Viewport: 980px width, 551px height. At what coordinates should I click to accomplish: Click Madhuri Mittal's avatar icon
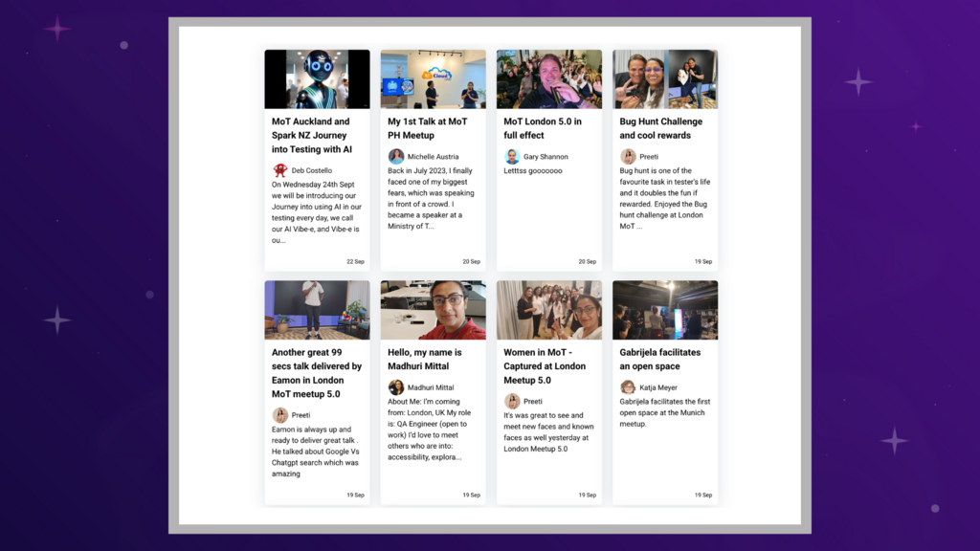[395, 386]
